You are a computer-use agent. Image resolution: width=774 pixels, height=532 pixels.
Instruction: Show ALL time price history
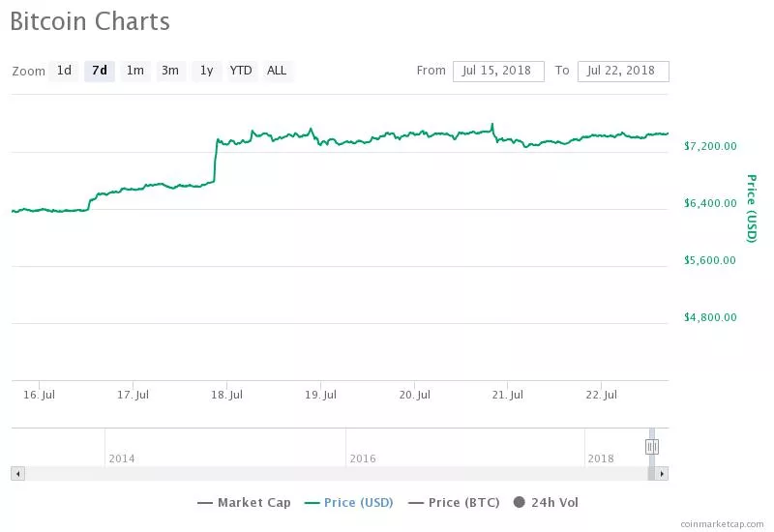277,71
